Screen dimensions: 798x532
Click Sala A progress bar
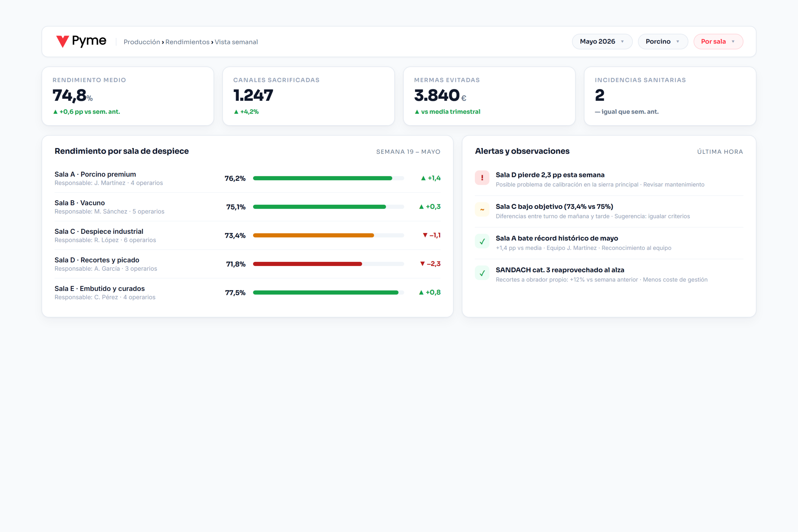coord(328,178)
